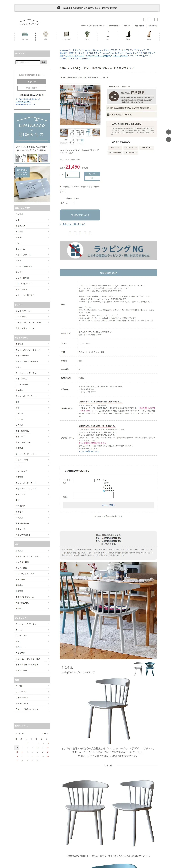Select the four-star review rating

tap(104, 488)
